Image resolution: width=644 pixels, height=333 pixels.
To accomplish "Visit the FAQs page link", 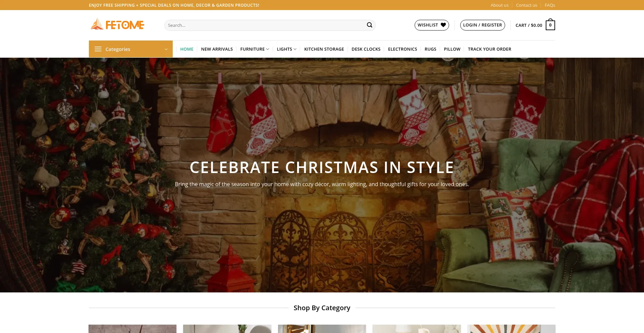I will click(550, 5).
